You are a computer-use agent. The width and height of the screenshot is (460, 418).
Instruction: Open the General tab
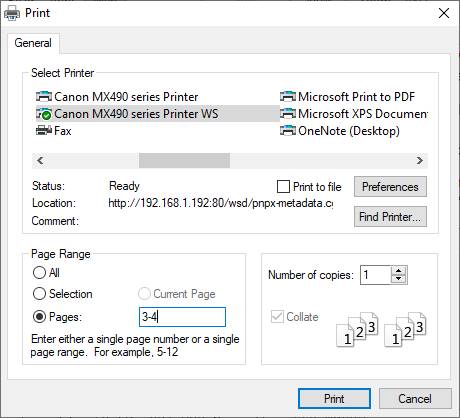33,43
